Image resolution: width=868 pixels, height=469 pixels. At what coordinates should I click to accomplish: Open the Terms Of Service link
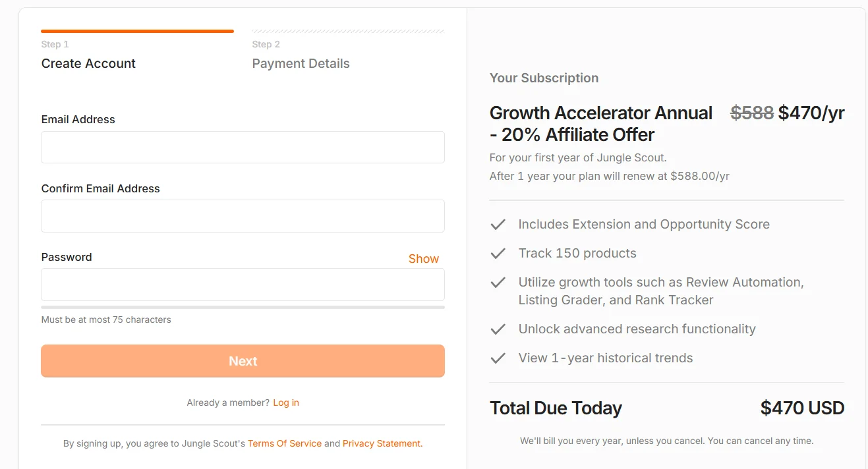tap(285, 443)
